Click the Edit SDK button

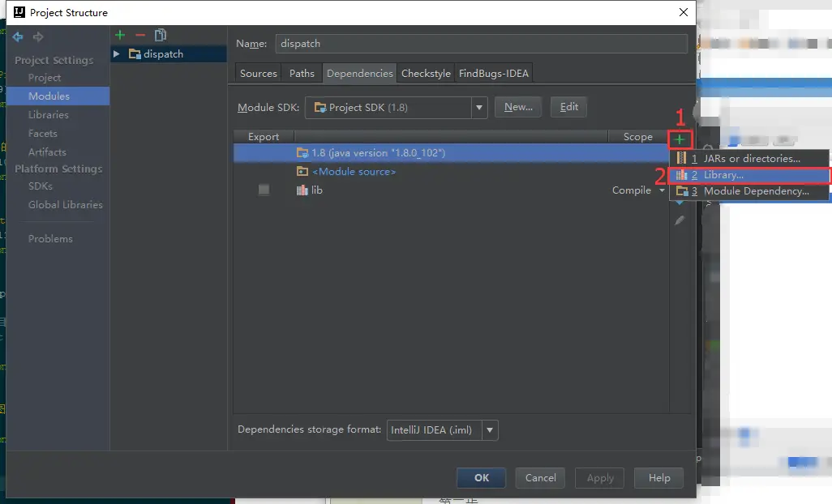(568, 107)
